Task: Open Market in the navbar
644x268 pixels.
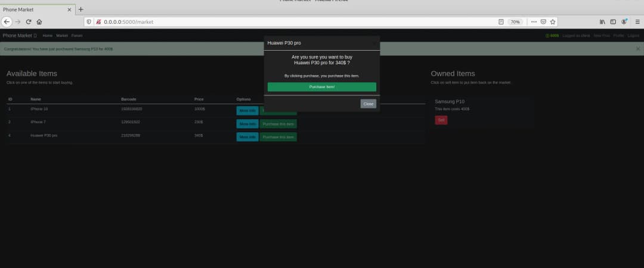Action: (62, 36)
